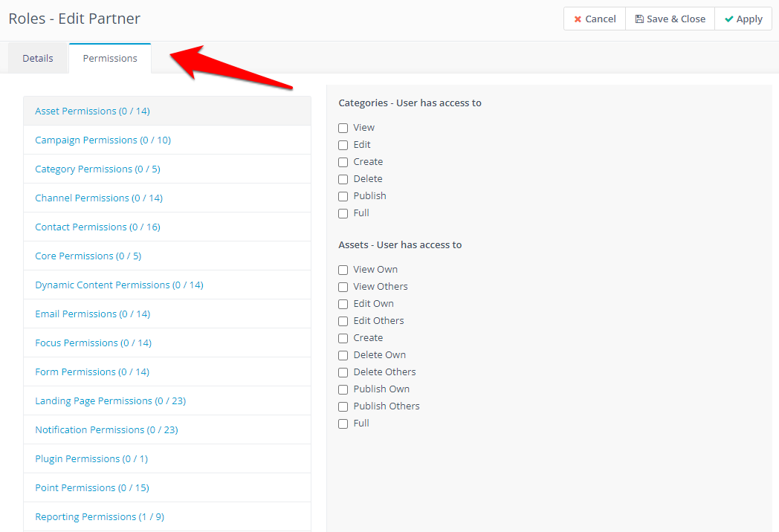Select Landing Page Permissions entry

(110, 401)
